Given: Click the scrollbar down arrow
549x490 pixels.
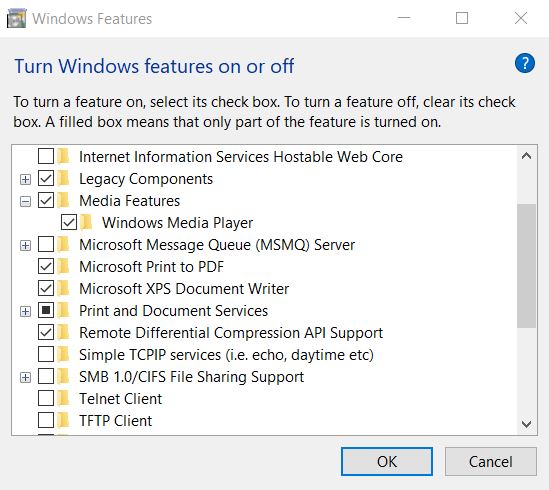Looking at the screenshot, I should click(x=526, y=424).
